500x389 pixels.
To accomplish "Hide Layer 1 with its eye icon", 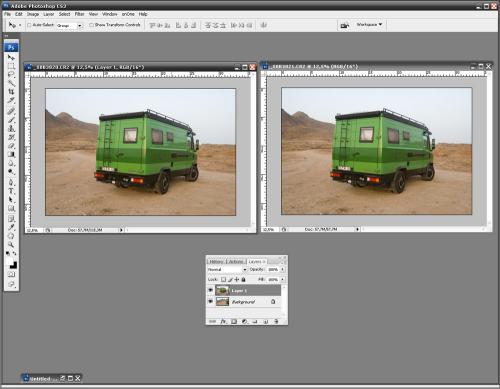I will pyautogui.click(x=210, y=290).
